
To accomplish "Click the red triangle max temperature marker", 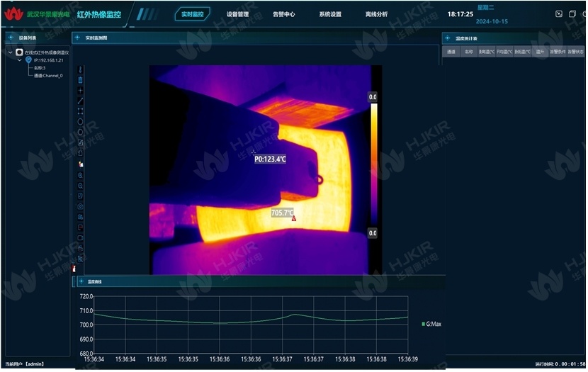I will click(x=294, y=218).
